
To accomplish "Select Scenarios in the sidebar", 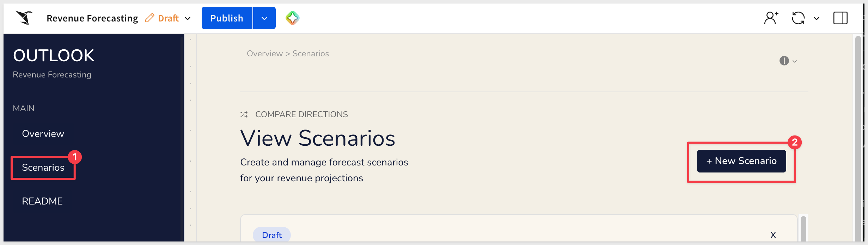I will click(x=43, y=168).
